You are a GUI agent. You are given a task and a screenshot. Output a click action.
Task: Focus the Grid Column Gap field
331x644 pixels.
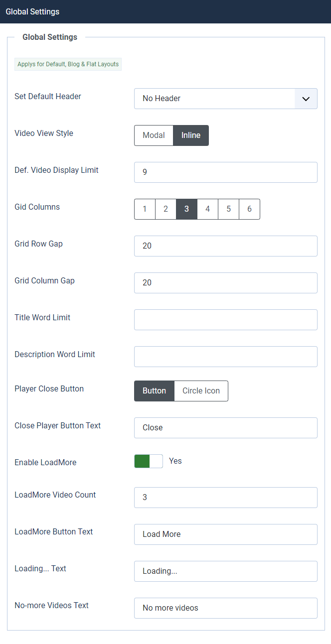[225, 283]
